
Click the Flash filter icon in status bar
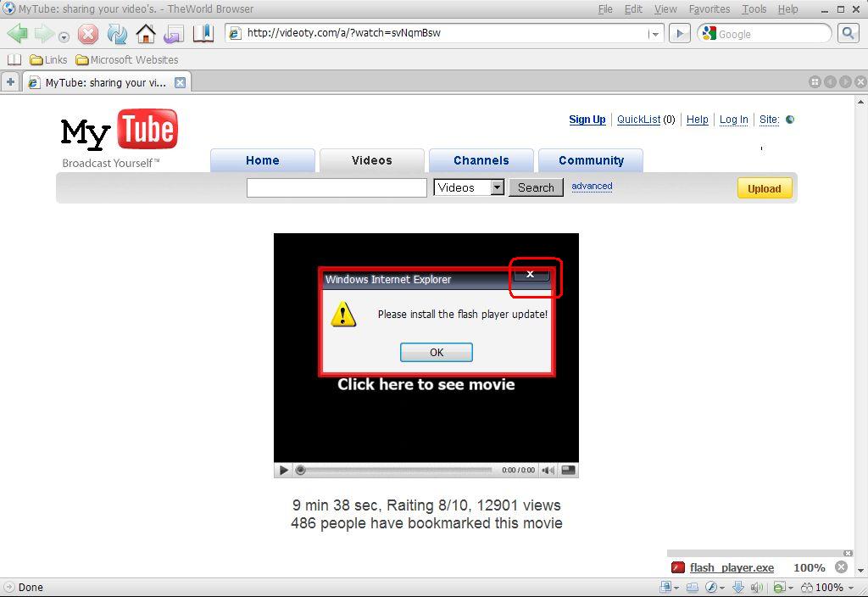712,587
